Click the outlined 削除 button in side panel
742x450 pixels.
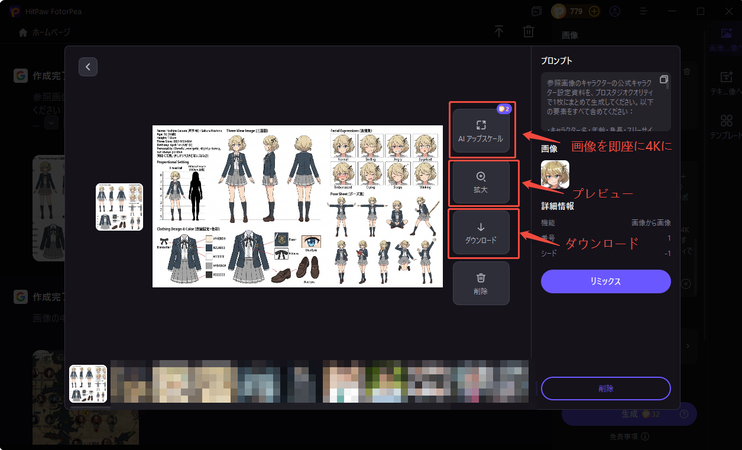(606, 388)
